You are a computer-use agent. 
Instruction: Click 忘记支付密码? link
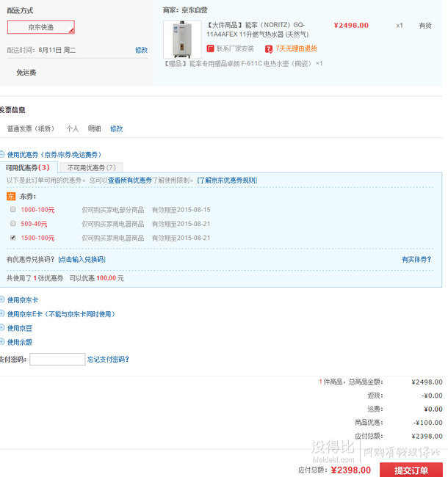[108, 360]
